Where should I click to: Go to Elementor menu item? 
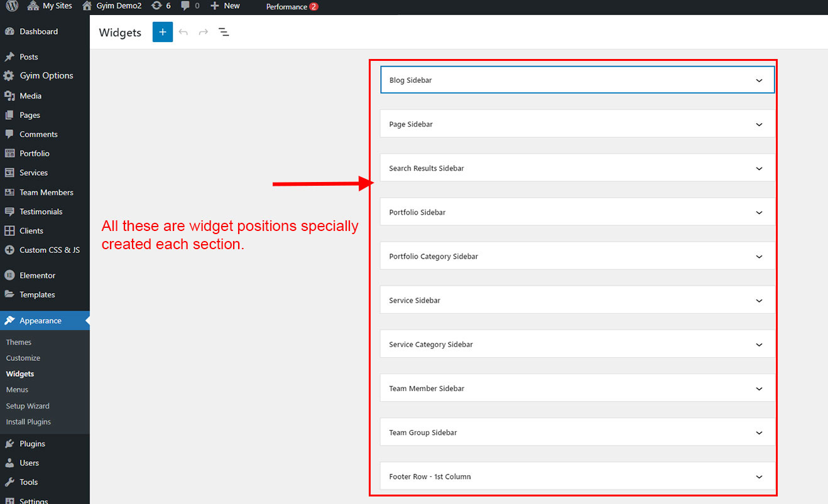coord(37,276)
